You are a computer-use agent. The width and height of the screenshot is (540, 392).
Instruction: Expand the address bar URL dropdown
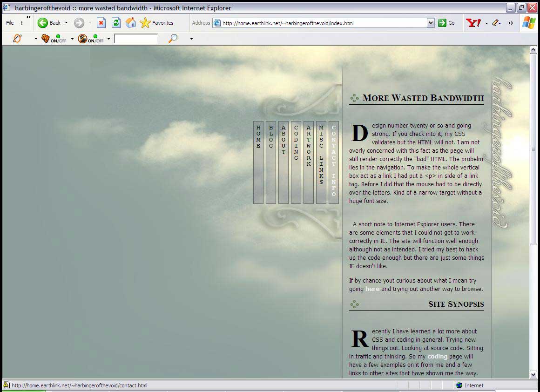click(431, 23)
